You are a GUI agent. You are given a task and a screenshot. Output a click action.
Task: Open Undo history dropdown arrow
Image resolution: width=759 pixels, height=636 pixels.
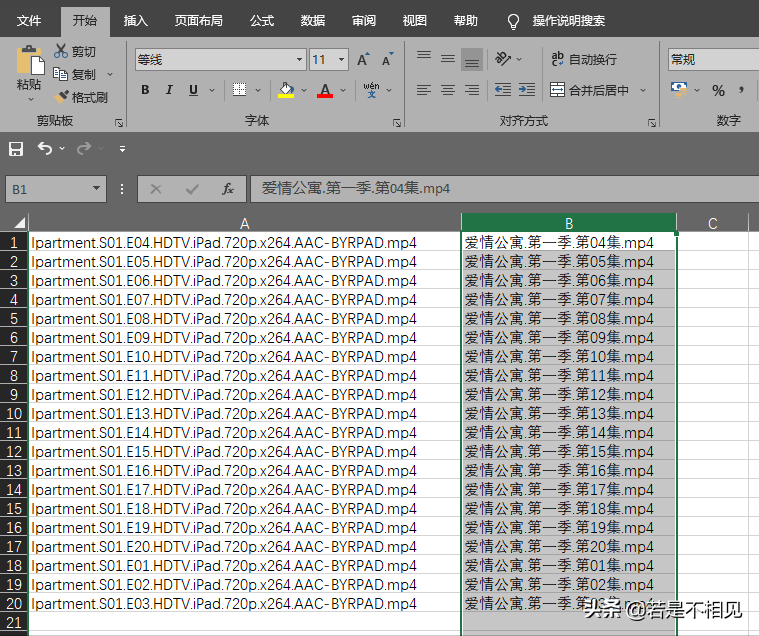tap(62, 149)
